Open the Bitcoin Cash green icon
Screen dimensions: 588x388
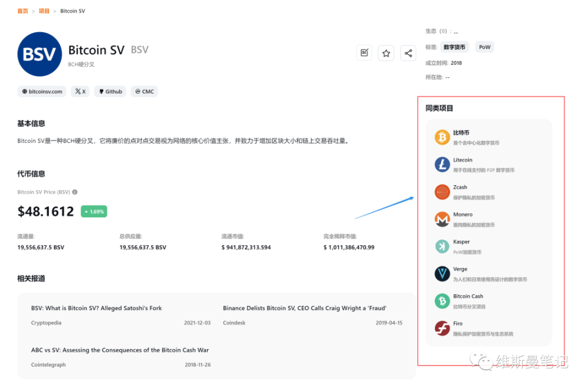(x=442, y=301)
